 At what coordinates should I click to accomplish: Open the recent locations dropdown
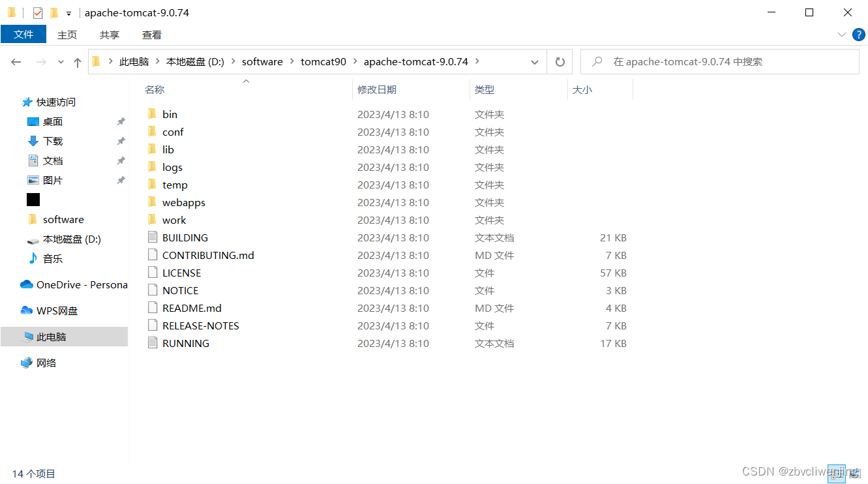pyautogui.click(x=61, y=62)
